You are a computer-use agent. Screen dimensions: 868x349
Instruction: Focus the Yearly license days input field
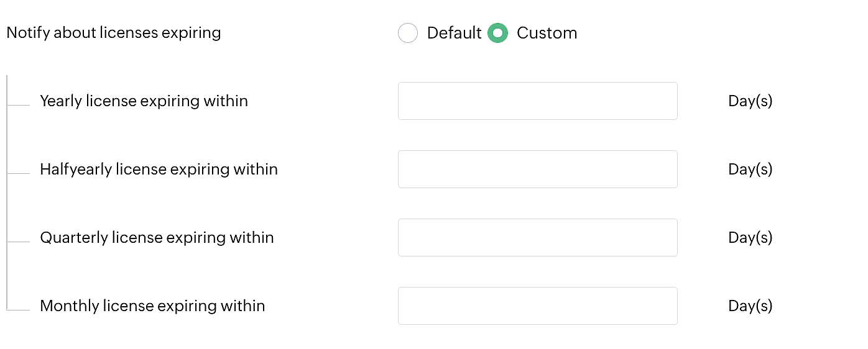coord(537,101)
